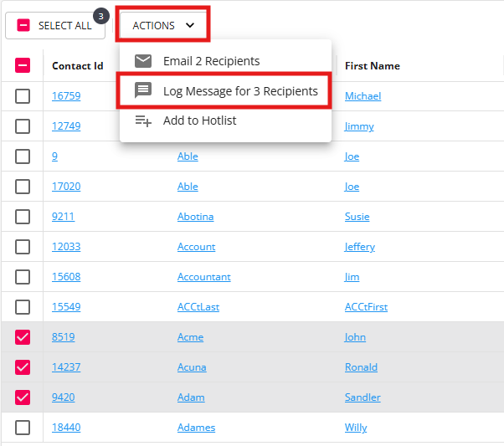Check the checkbox for contact 18440
Screen dimensions: 504x446
pyautogui.click(x=23, y=428)
